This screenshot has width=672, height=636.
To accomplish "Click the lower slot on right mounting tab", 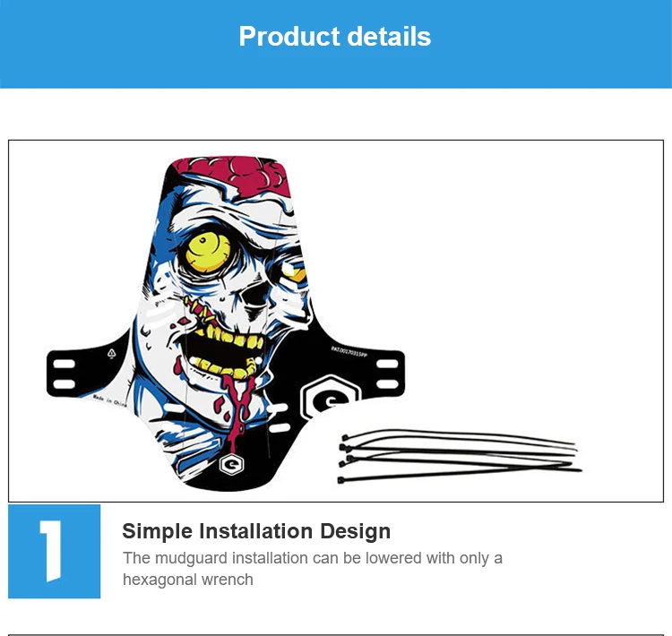I will pos(387,384).
